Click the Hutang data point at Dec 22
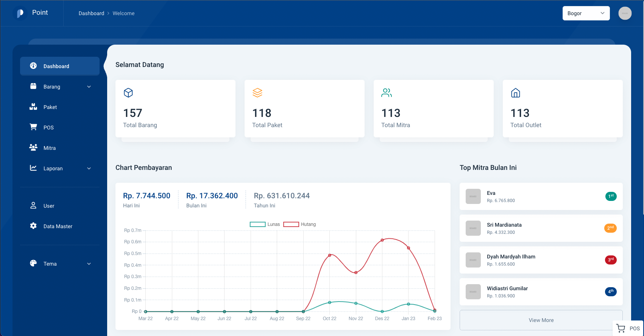The width and height of the screenshot is (644, 336). (x=382, y=240)
